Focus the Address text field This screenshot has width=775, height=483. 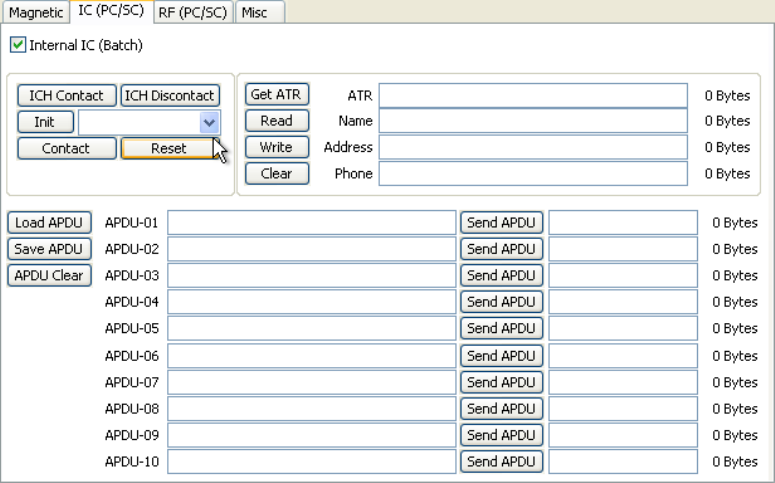coord(533,147)
